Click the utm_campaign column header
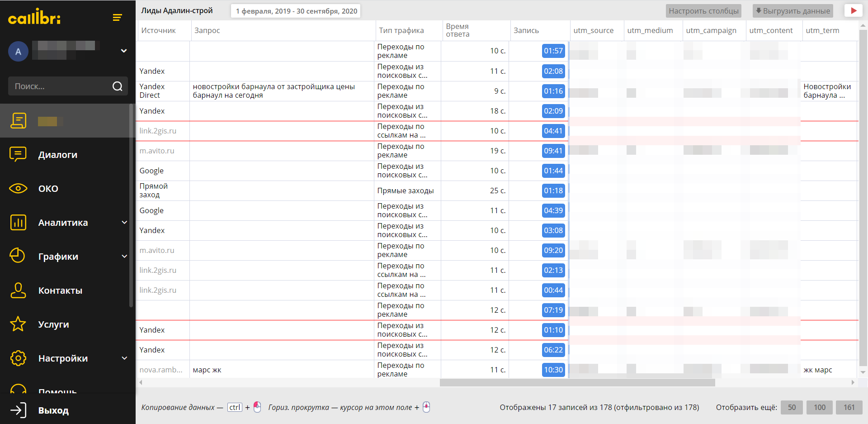The width and height of the screenshot is (868, 424). click(x=714, y=30)
